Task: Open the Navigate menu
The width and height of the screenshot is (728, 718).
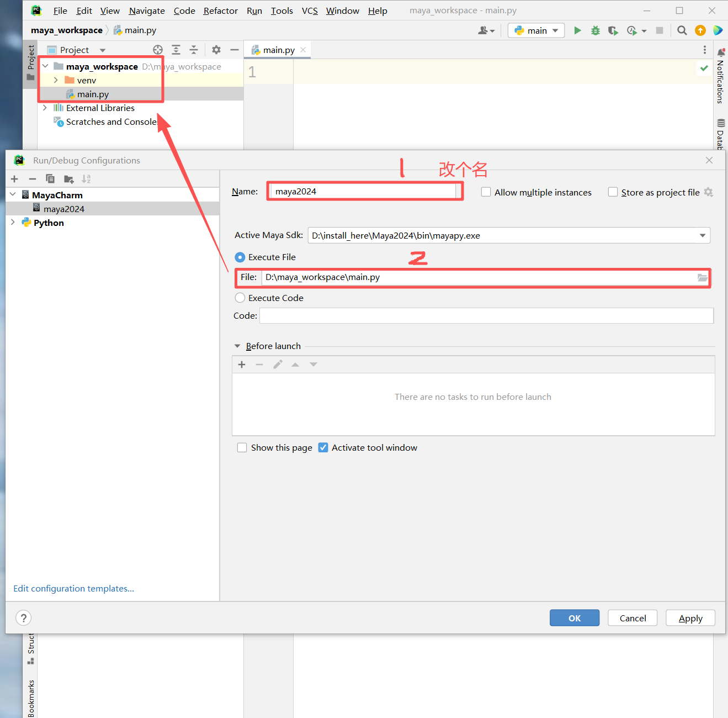Action: 147,10
